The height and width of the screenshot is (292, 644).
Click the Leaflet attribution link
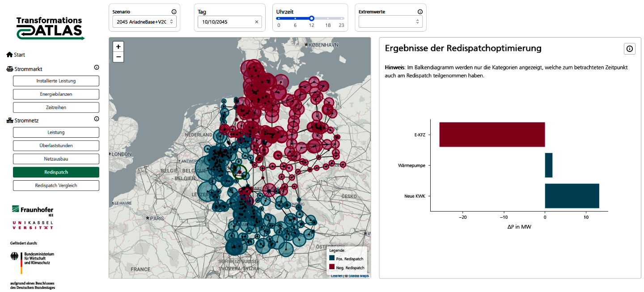click(x=336, y=276)
